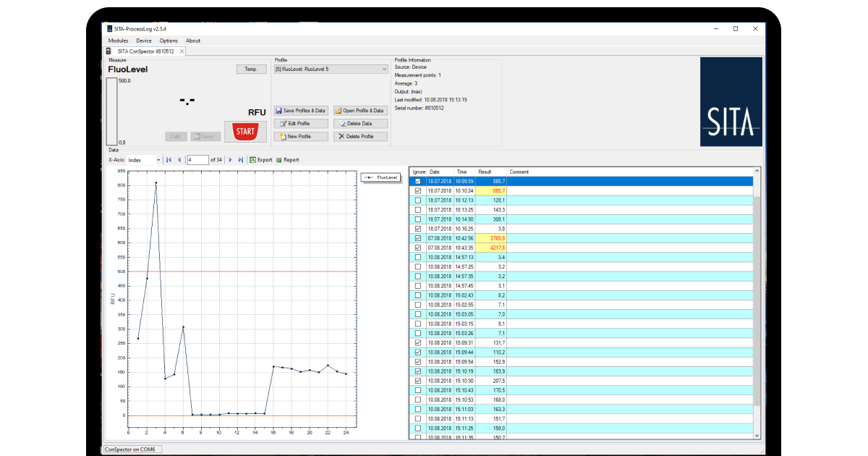Go to the next data record

coord(230,160)
